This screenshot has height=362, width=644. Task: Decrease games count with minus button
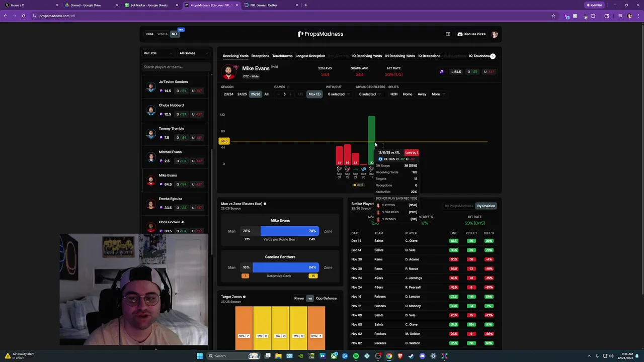click(277, 94)
